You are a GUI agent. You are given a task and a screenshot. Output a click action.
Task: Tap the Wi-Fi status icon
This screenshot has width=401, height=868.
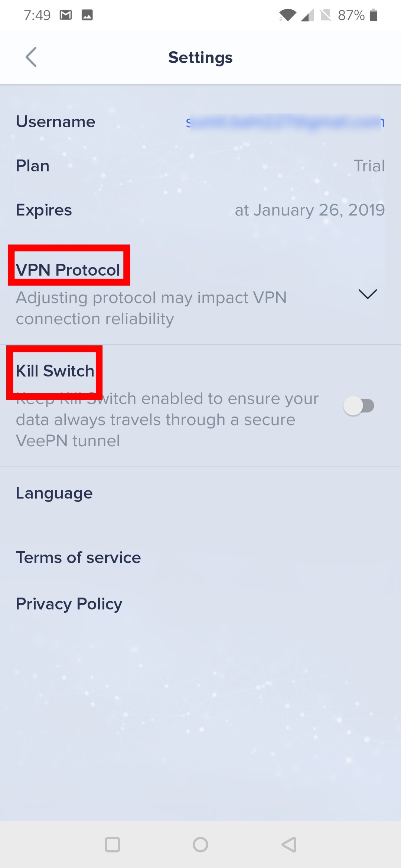point(287,15)
